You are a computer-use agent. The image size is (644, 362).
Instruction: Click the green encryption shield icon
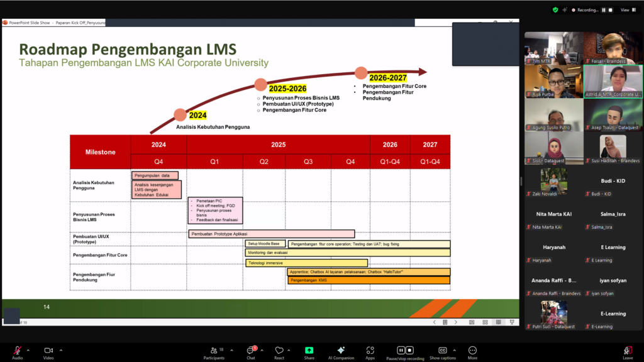555,10
